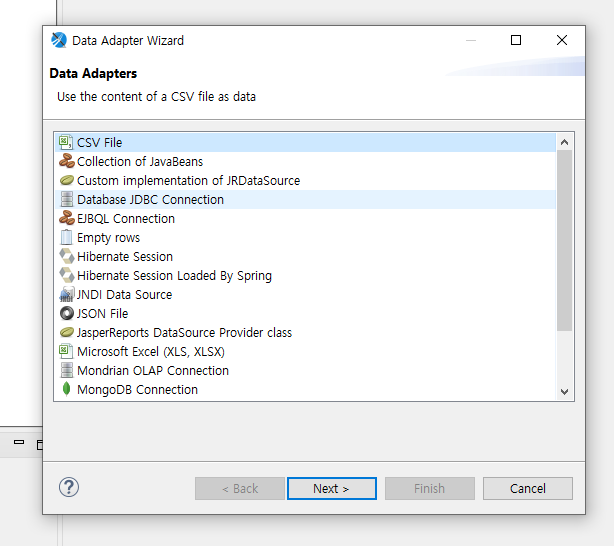The height and width of the screenshot is (546, 614).
Task: Choose Microsoft Excel (XLS, XLSX) adapter
Action: (x=305, y=351)
